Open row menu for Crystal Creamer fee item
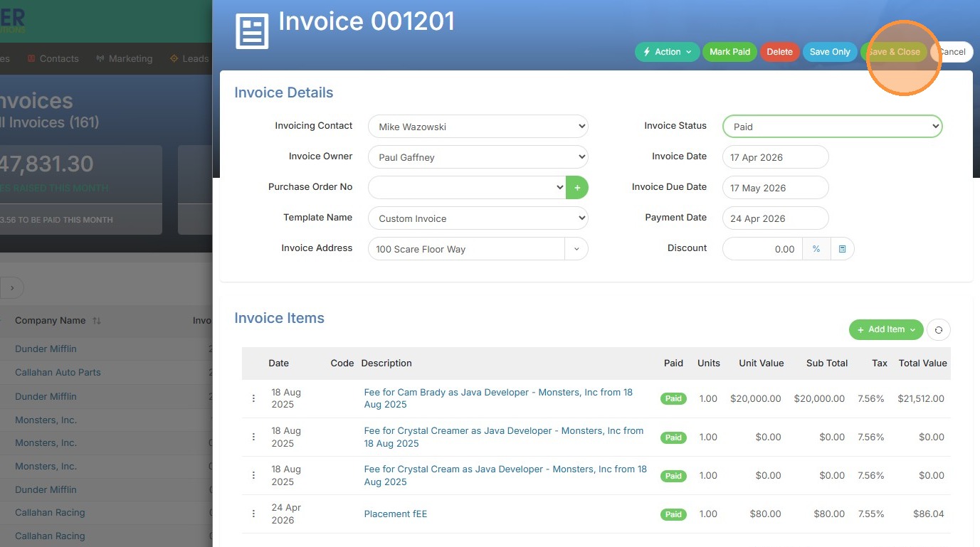980x547 pixels. coord(253,437)
